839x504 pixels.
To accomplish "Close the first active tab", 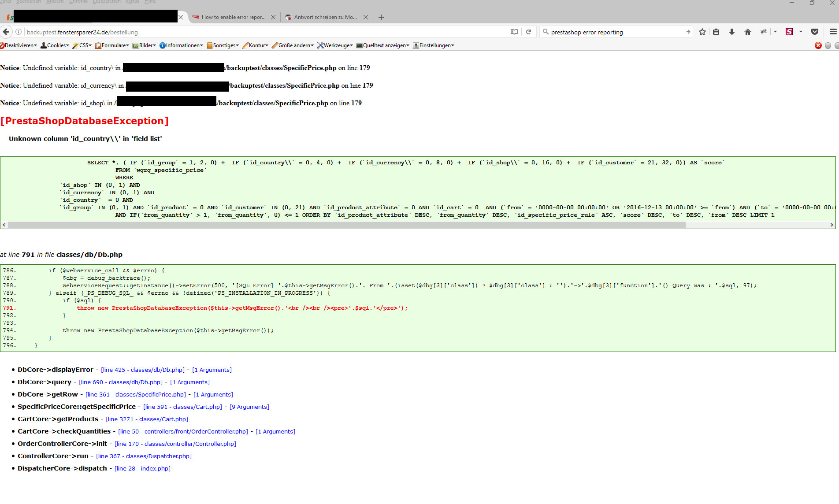I will tap(181, 17).
